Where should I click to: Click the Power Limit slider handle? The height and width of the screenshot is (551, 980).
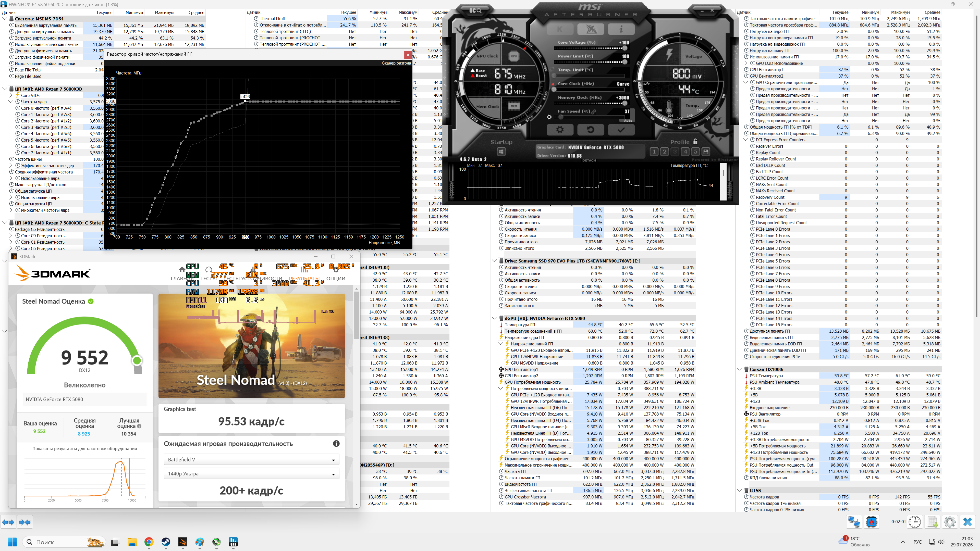click(625, 61)
